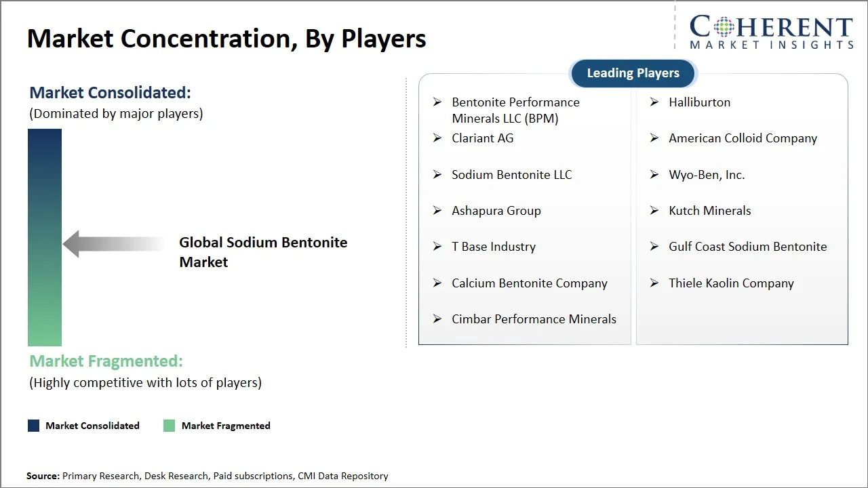Screen dimensions: 868x488
Task: Select Bentonite Performance Minerals LLC entry
Action: click(515, 110)
